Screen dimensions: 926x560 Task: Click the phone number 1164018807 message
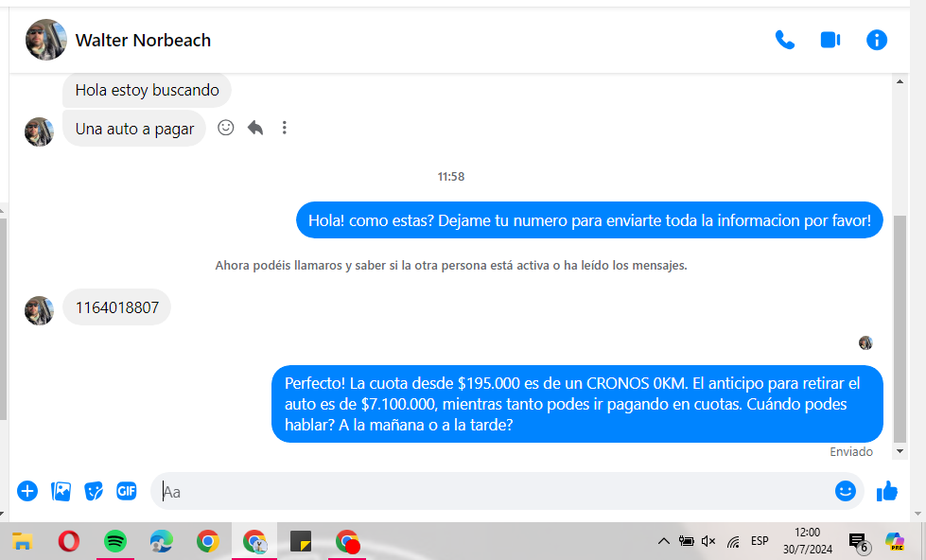117,307
